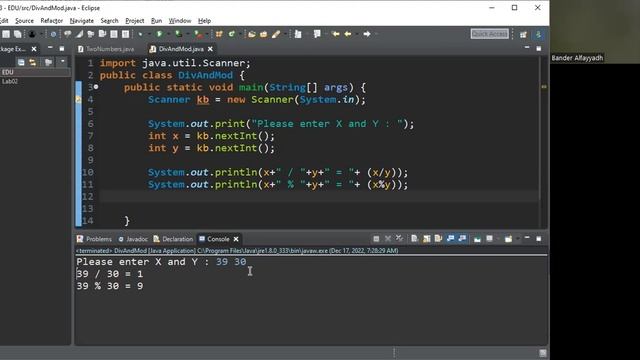The width and height of the screenshot is (640, 360).
Task: Click the Save toolbar icon
Action: [x=6, y=34]
